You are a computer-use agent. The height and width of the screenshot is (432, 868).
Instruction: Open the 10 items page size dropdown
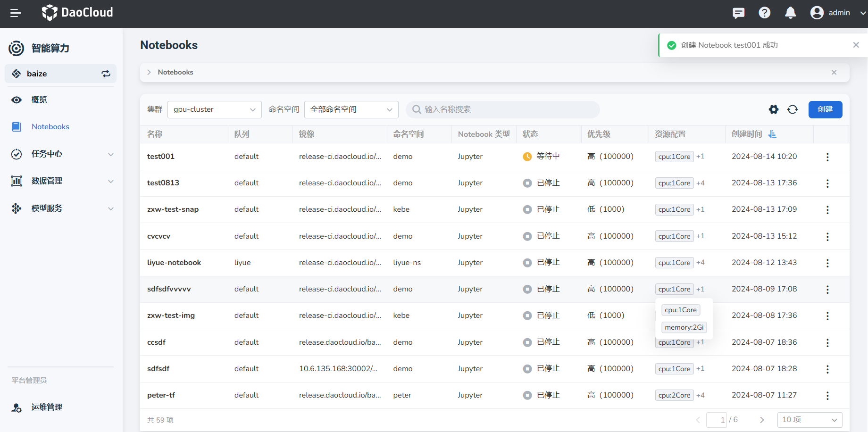click(809, 420)
